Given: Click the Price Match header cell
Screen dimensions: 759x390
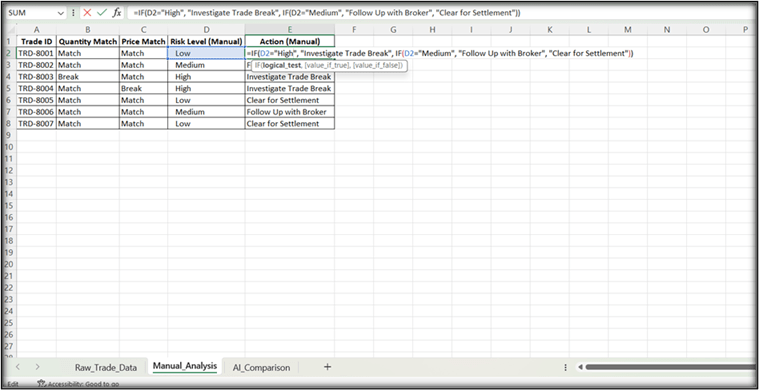Looking at the screenshot, I should pos(143,42).
